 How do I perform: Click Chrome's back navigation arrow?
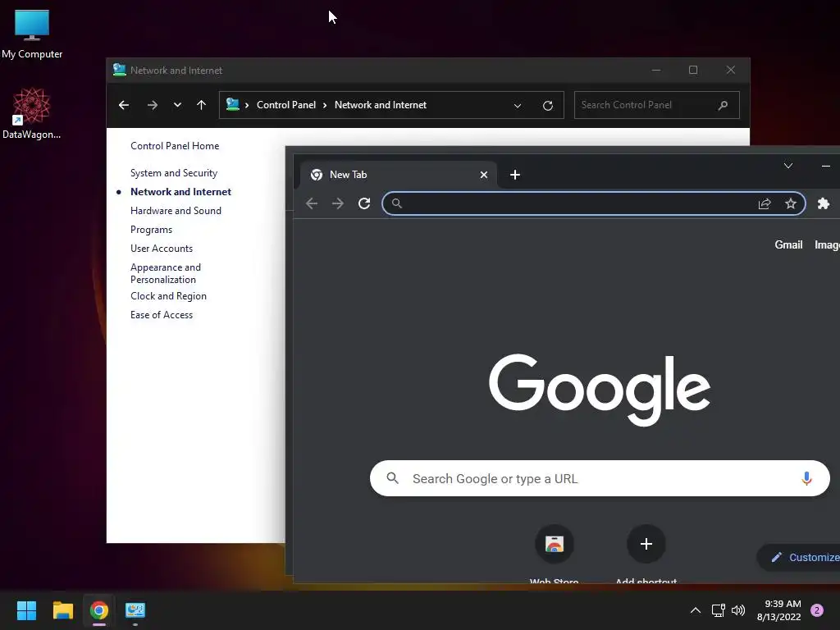[x=312, y=203]
